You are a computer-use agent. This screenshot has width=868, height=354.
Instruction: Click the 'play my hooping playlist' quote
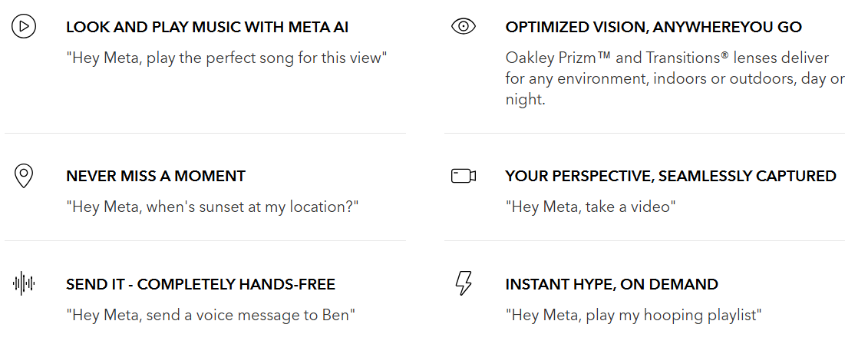[633, 315]
